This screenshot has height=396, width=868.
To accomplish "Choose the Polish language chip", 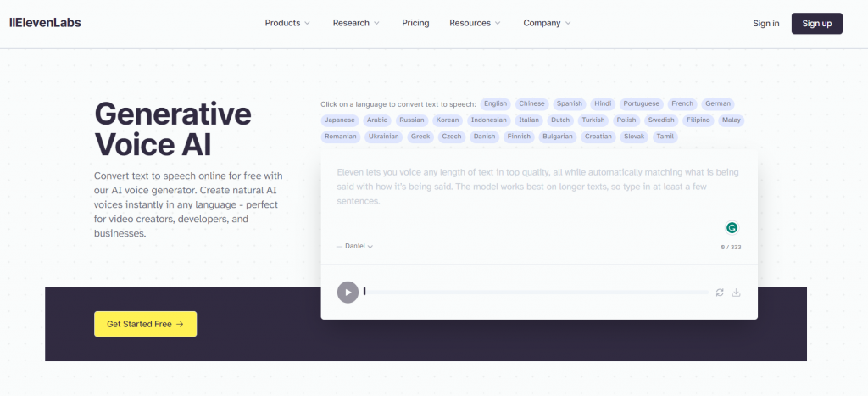I will 626,120.
